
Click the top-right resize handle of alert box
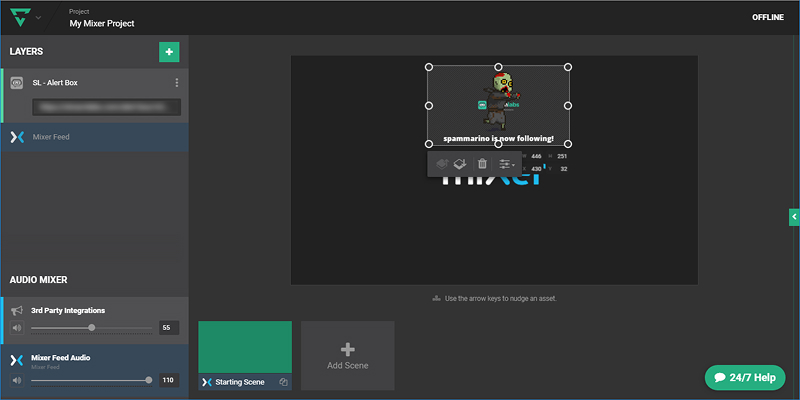click(x=568, y=67)
